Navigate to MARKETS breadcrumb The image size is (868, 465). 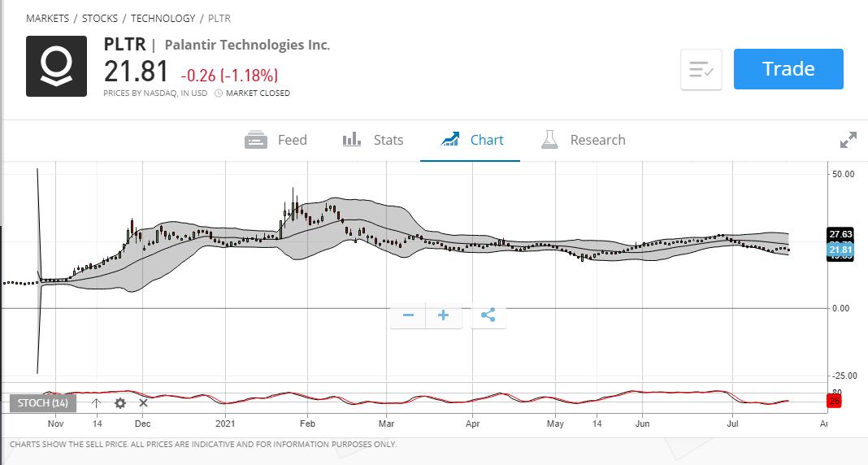pyautogui.click(x=47, y=18)
